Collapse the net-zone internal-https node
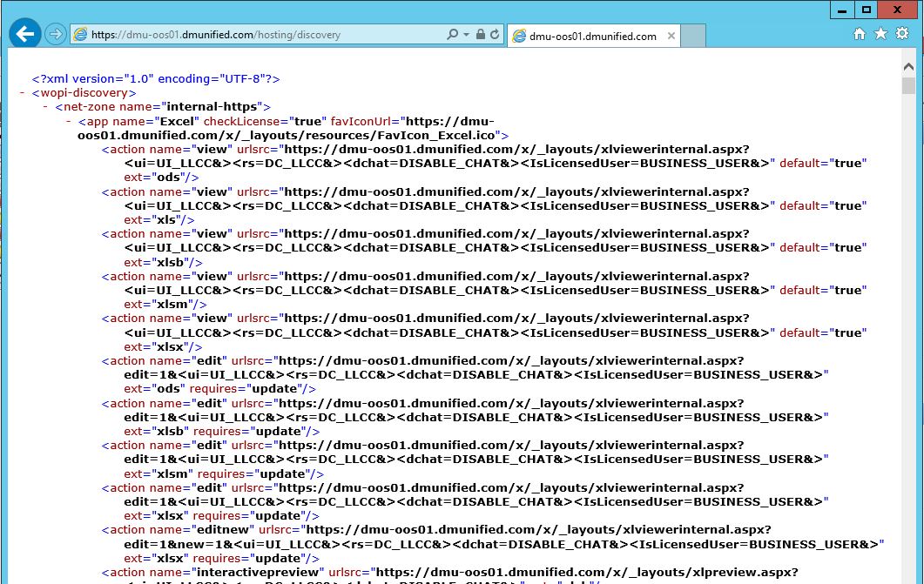 (x=45, y=107)
